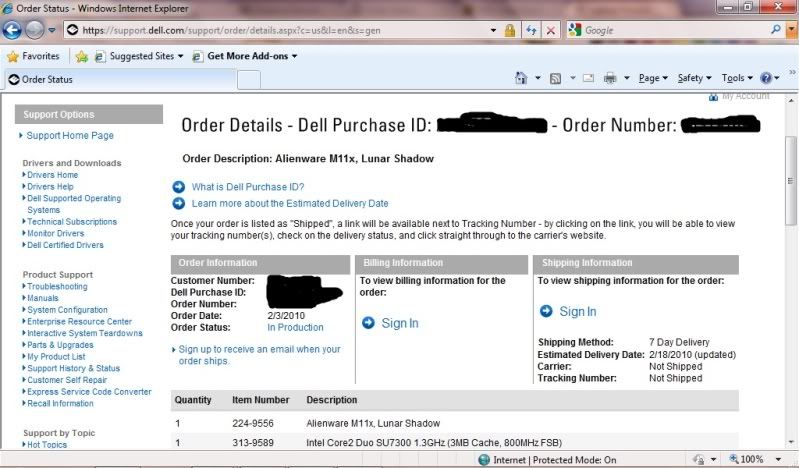Open Get More Add-ons dropdown

pos(245,56)
